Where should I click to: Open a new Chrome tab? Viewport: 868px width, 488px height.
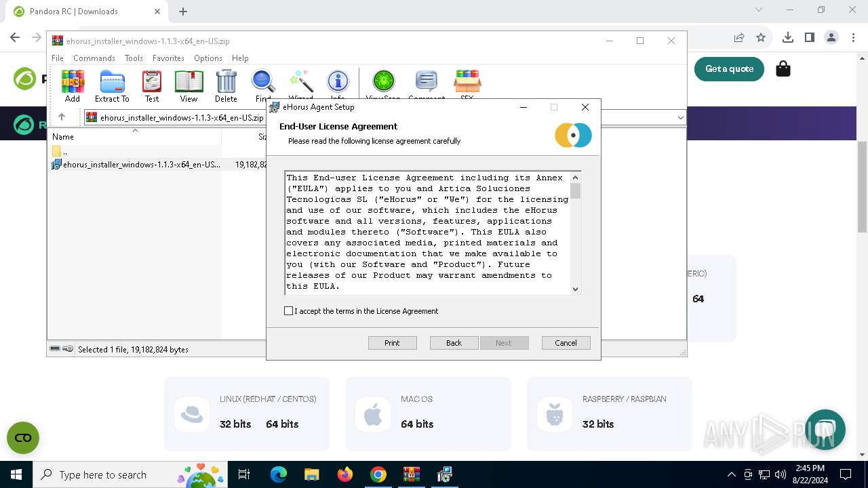(183, 12)
